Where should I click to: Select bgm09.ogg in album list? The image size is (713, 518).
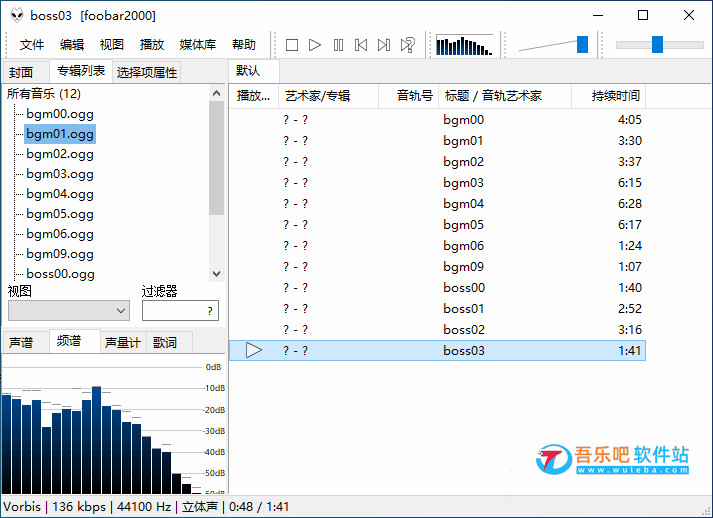pyautogui.click(x=60, y=254)
